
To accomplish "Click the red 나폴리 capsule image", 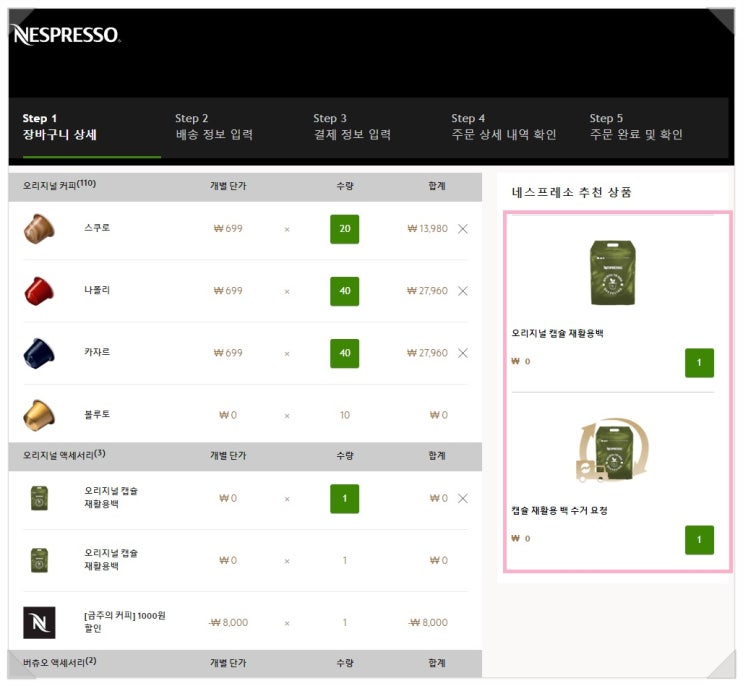I will click(x=39, y=291).
